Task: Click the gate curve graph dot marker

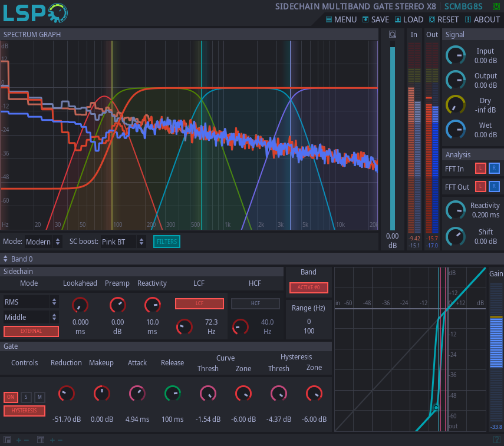Action: point(436,408)
